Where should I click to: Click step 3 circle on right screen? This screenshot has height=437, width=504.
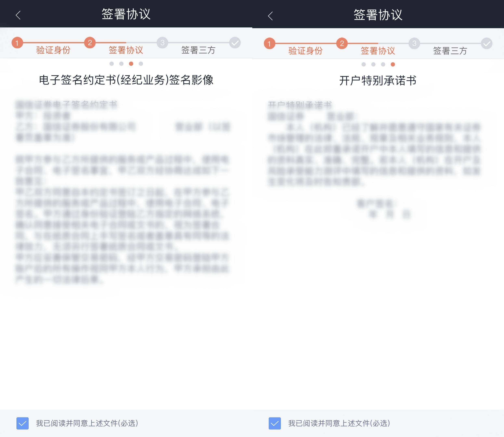point(414,44)
